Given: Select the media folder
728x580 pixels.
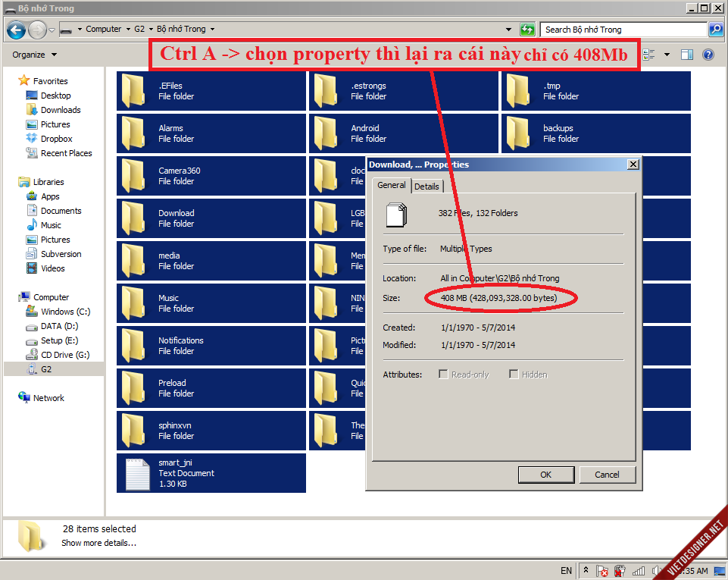Looking at the screenshot, I should pos(211,261).
